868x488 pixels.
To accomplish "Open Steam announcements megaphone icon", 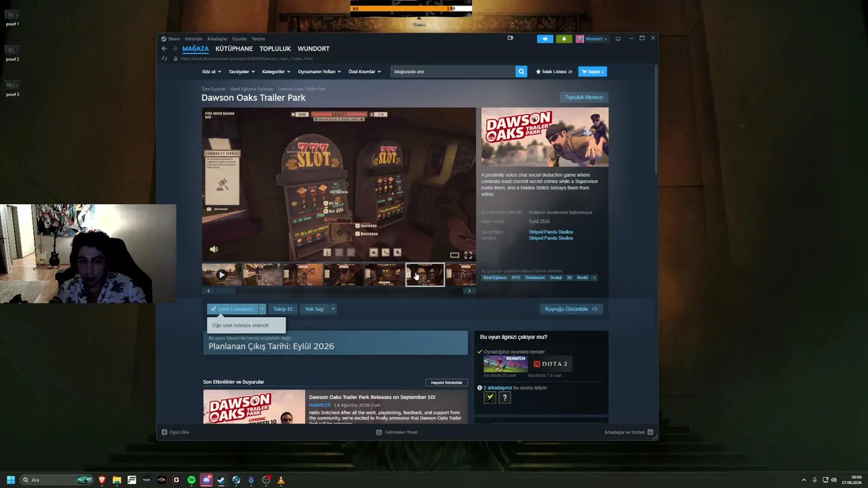I will point(545,39).
